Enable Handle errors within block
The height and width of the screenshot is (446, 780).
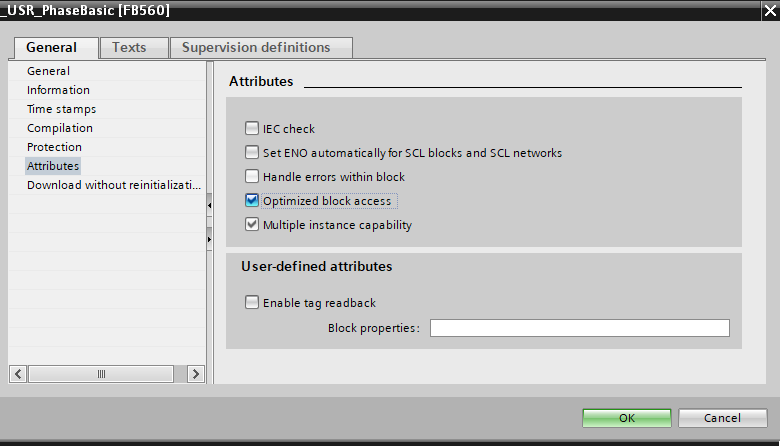click(252, 177)
